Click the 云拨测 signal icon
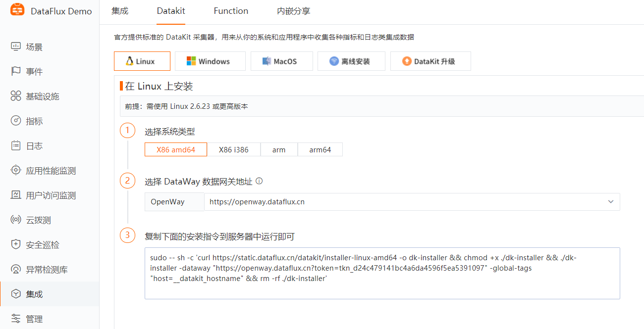 click(16, 220)
